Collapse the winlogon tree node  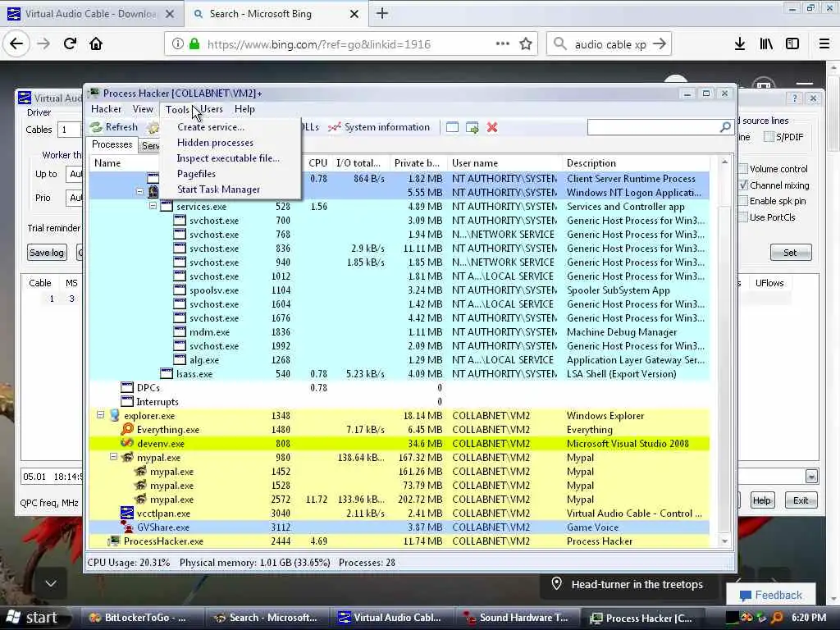139,192
